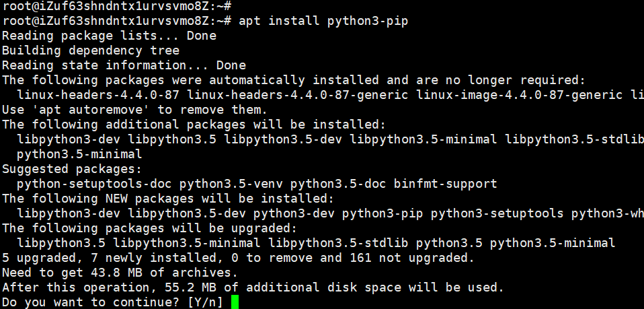
Task: Click the first empty root prompt line
Action: (x=117, y=6)
